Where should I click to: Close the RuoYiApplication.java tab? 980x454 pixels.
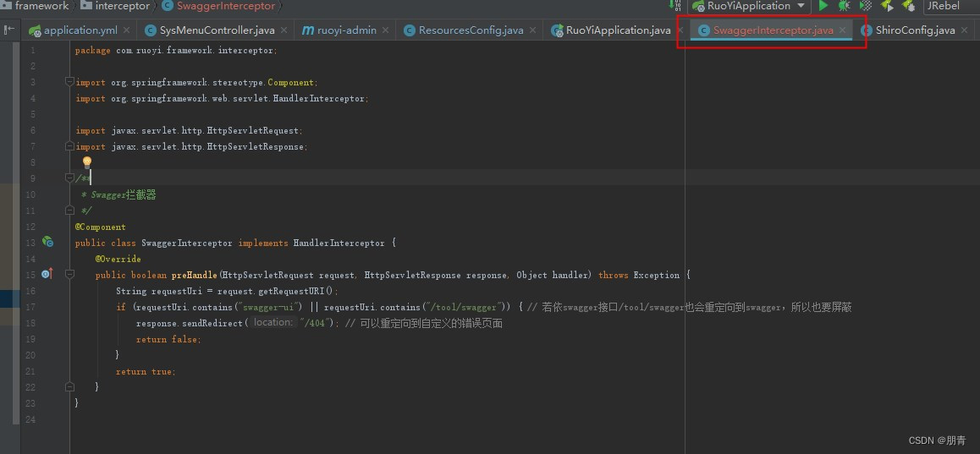click(680, 30)
